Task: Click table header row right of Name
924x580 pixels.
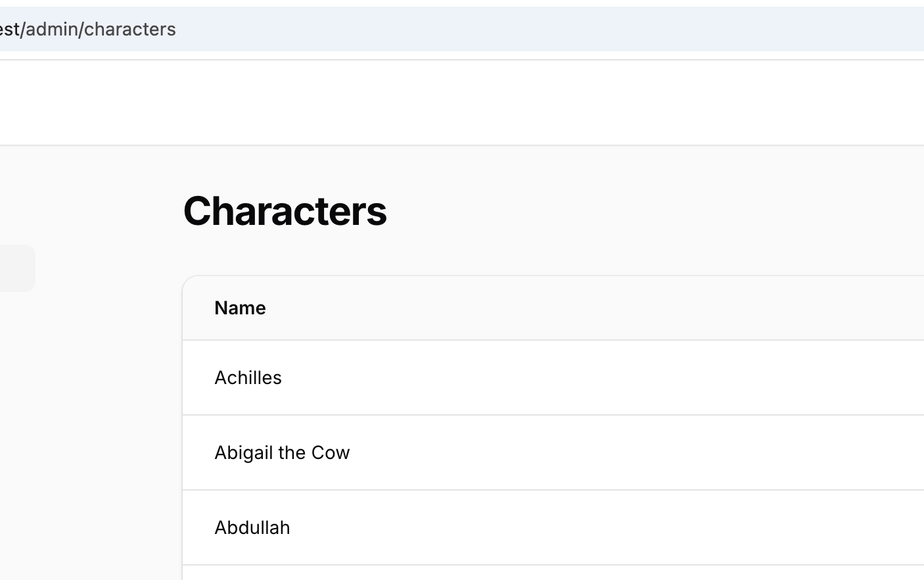Action: tap(591, 308)
